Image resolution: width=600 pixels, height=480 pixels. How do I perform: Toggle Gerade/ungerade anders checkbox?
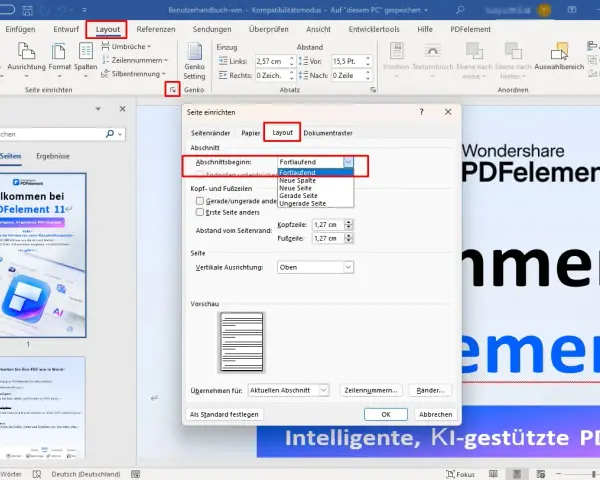click(x=200, y=201)
